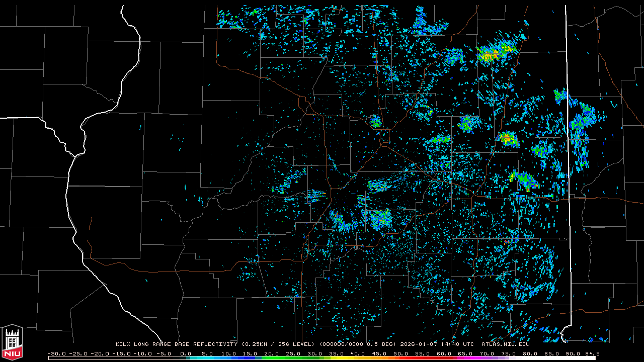The image size is (644, 362).
Task: Click the 2026-01-07 14:40 UTC timestamp
Action: [x=437, y=344]
